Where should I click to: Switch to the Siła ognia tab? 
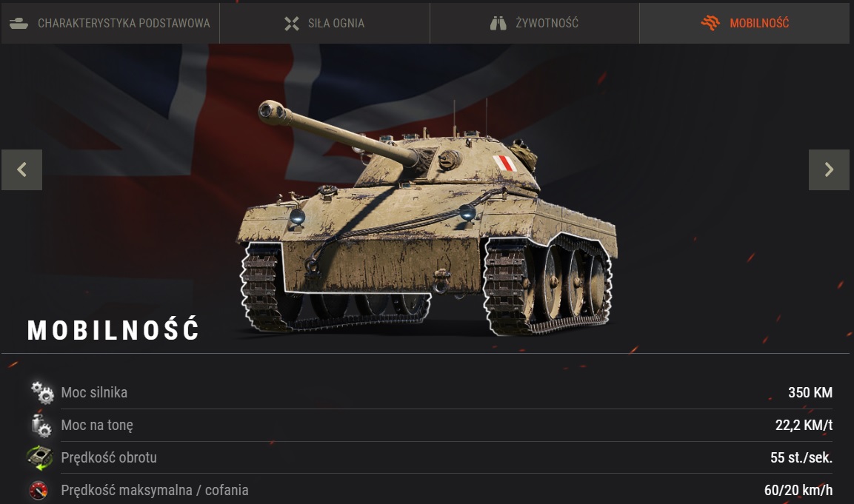(324, 23)
